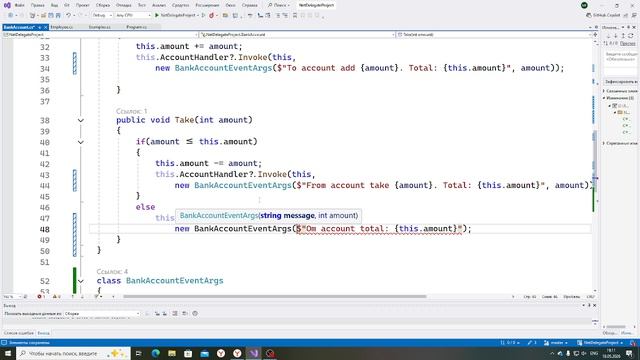
Task: Open the Сборка menu
Action: (x=103, y=5)
